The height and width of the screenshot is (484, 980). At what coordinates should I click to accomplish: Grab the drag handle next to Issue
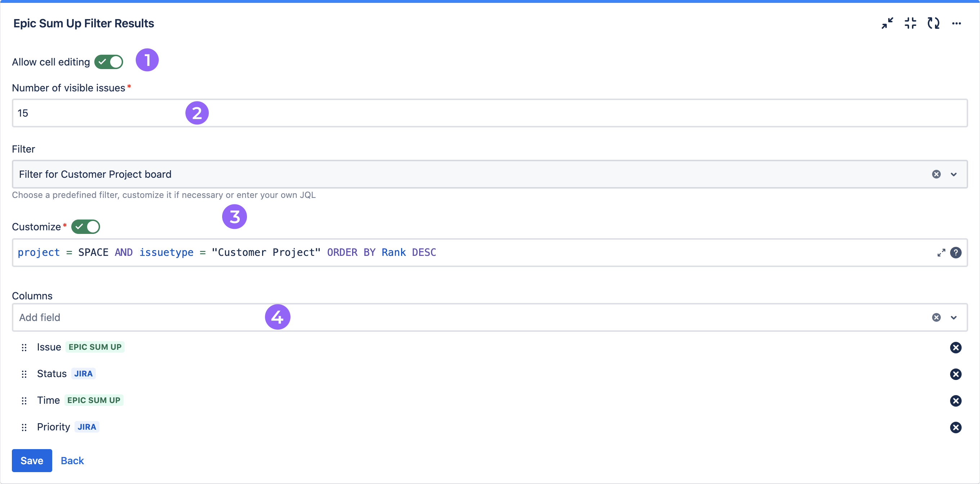[x=24, y=348]
